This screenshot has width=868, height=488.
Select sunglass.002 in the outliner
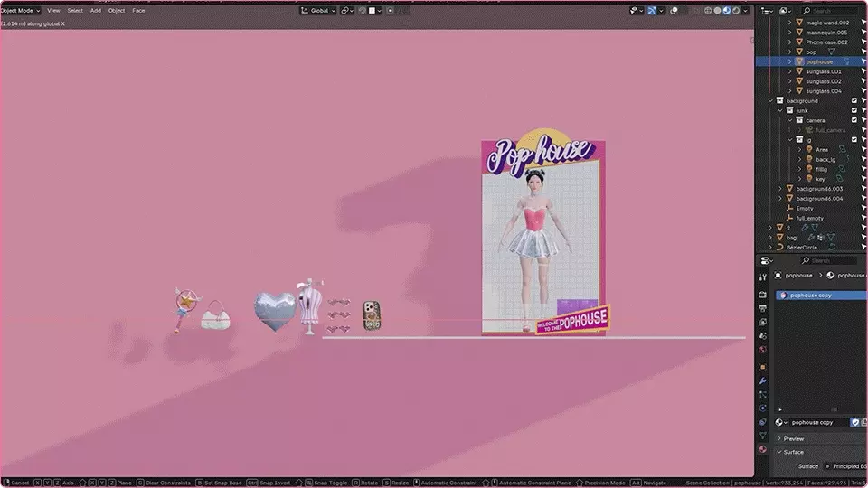click(823, 81)
